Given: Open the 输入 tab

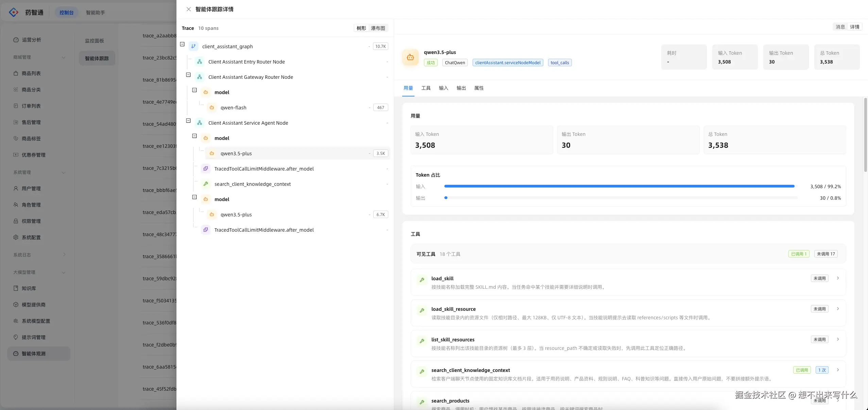Looking at the screenshot, I should (x=443, y=88).
